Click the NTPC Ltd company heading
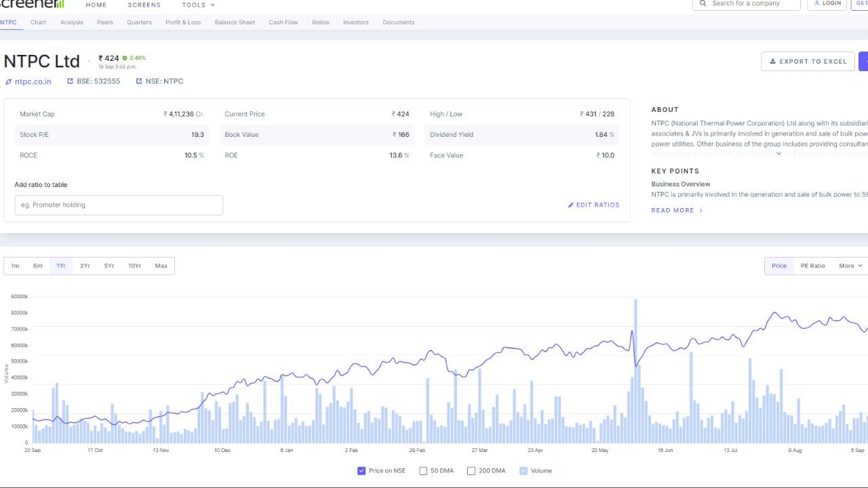This screenshot has width=868, height=488. 41,62
